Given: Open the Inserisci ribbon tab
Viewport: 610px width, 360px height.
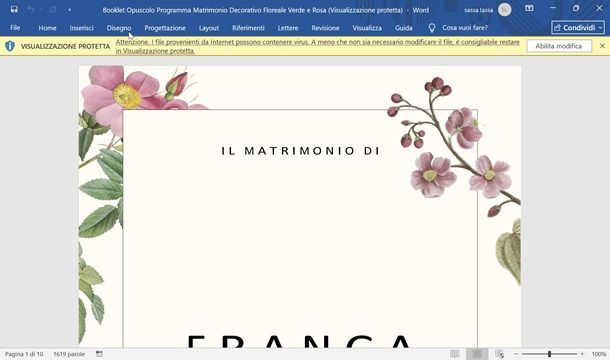Looking at the screenshot, I should click(81, 28).
